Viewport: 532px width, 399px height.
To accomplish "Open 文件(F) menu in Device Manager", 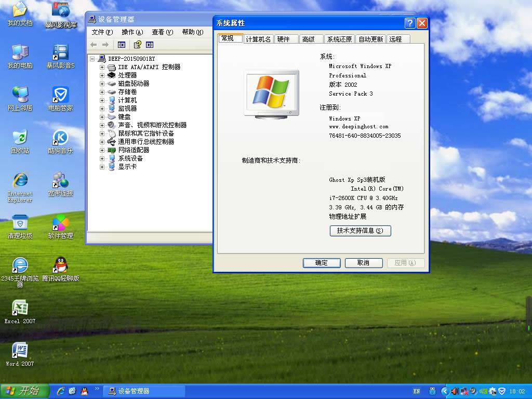I will (x=102, y=32).
